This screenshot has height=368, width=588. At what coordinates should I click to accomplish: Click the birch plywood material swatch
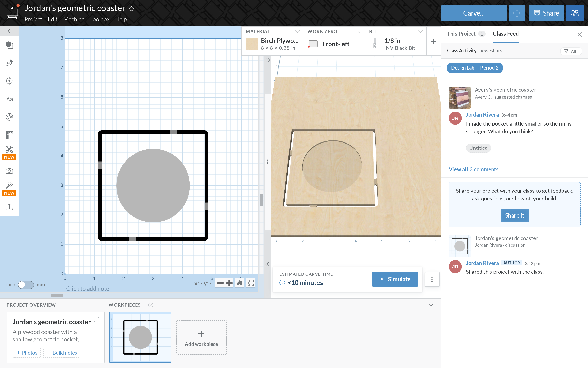tap(252, 44)
